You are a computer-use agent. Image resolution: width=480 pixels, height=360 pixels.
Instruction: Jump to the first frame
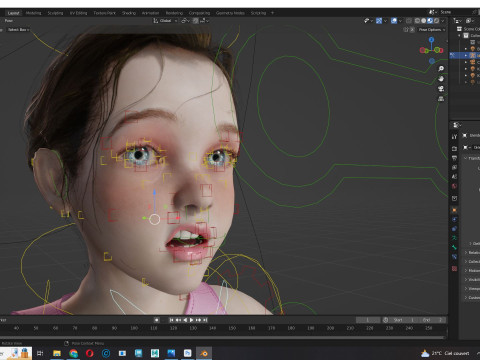171,320
